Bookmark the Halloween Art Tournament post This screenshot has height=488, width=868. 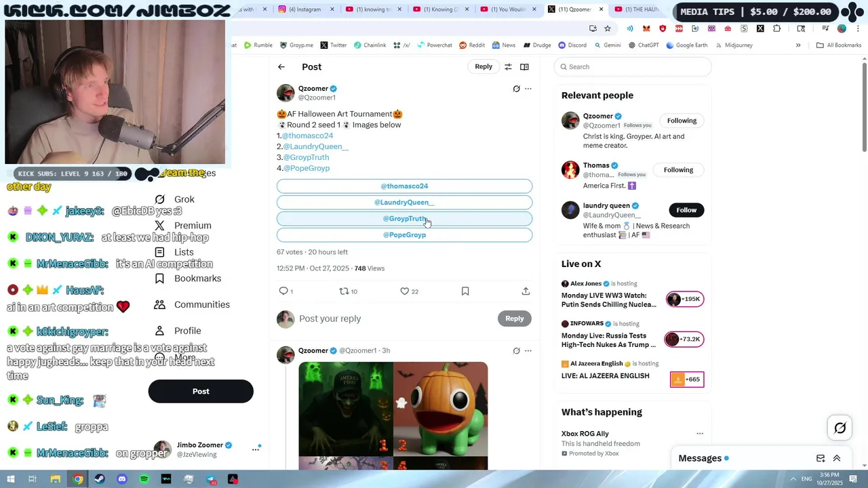point(465,291)
